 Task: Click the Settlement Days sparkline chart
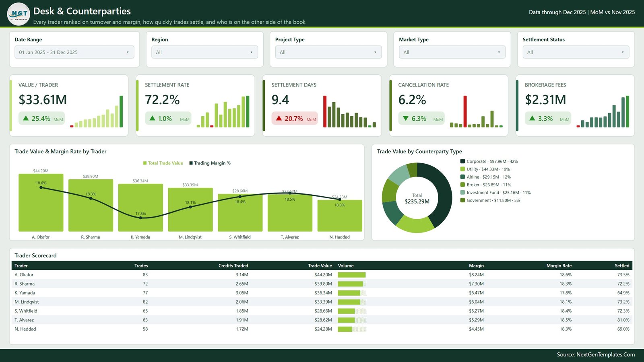tap(349, 112)
